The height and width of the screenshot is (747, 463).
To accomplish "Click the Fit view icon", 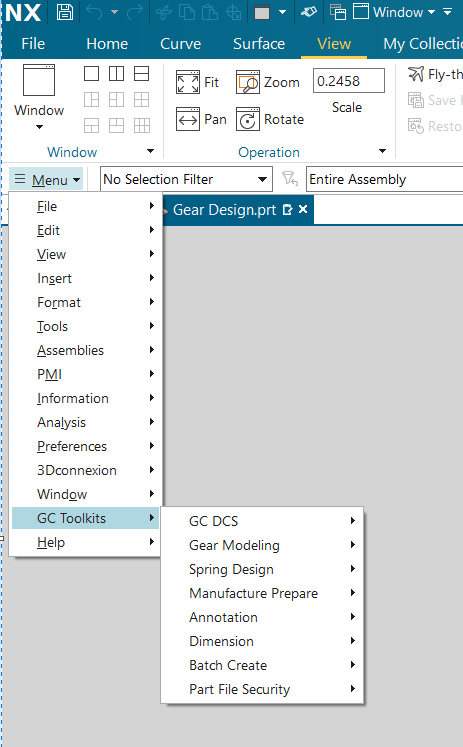I will pos(188,82).
